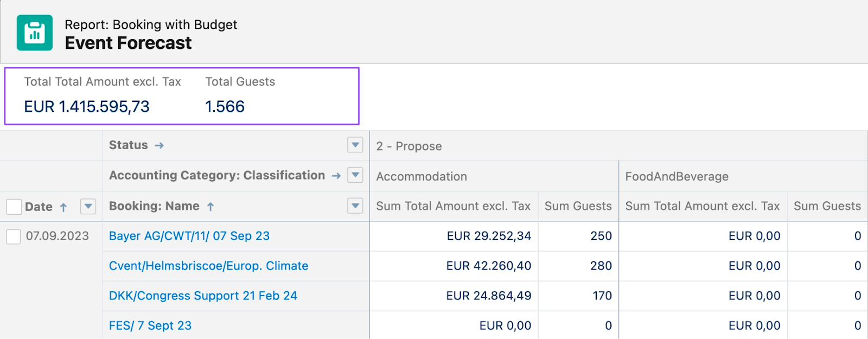
Task: Click Booking Name ascending sort arrow
Action: pyautogui.click(x=210, y=207)
